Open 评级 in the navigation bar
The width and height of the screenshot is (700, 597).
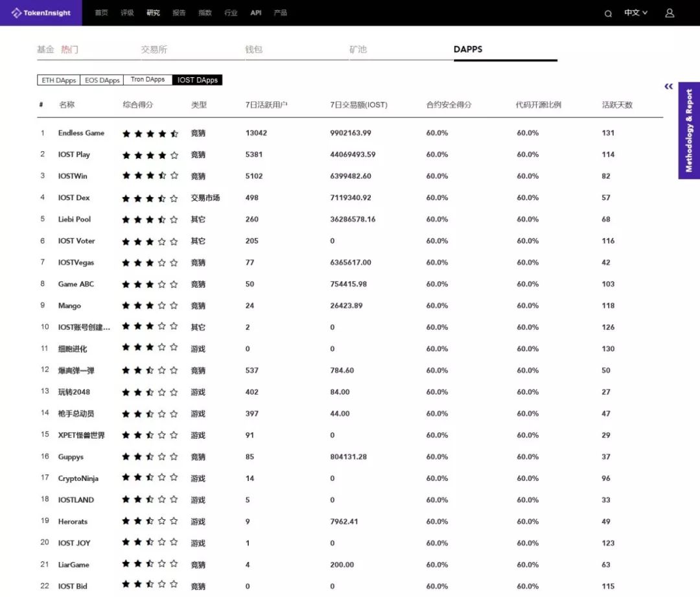(127, 12)
